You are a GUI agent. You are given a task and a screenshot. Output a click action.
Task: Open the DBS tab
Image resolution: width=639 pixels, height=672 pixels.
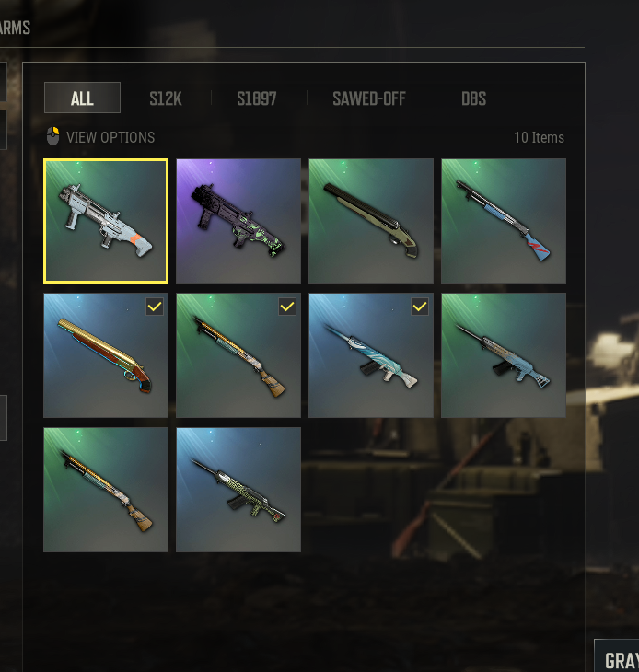click(473, 98)
